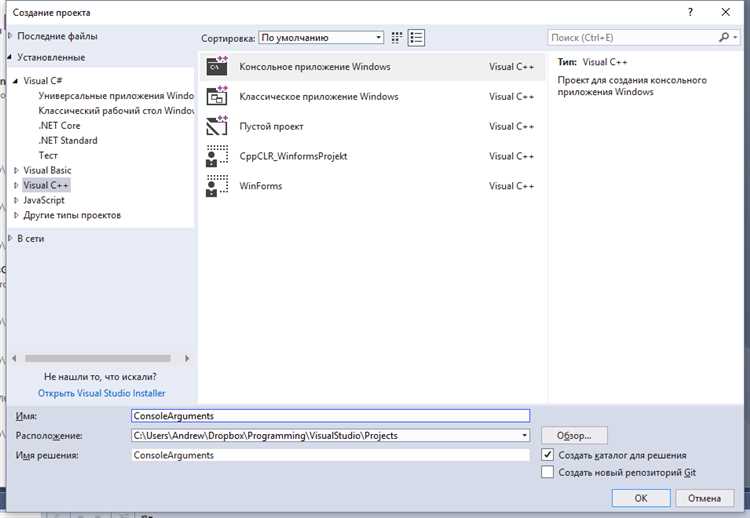Image resolution: width=750 pixels, height=518 pixels.
Task: Switch to small icons view
Action: [397, 38]
